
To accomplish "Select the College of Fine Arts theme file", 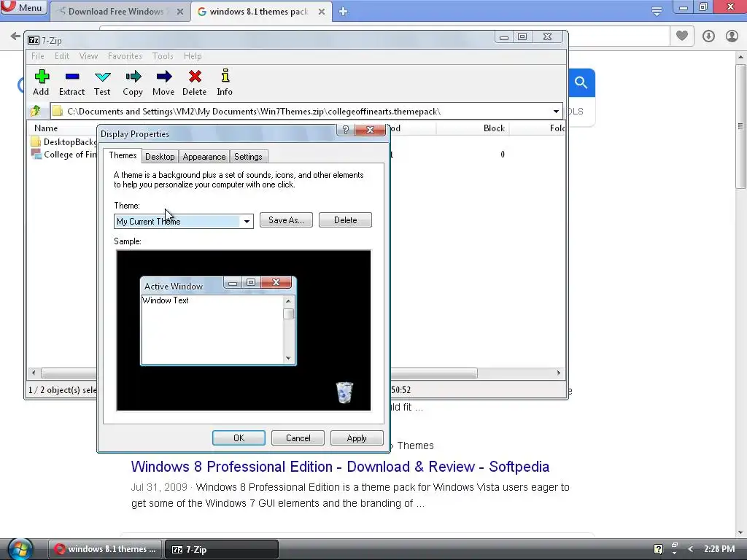I will (65, 155).
